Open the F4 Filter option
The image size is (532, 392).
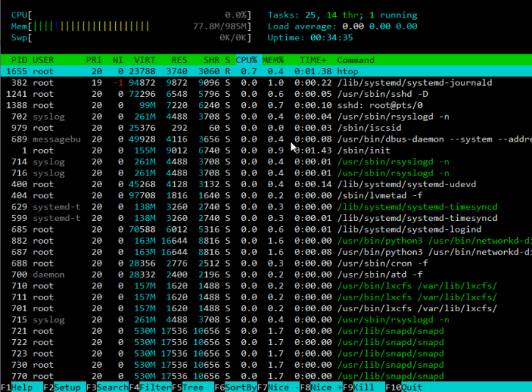(150, 387)
